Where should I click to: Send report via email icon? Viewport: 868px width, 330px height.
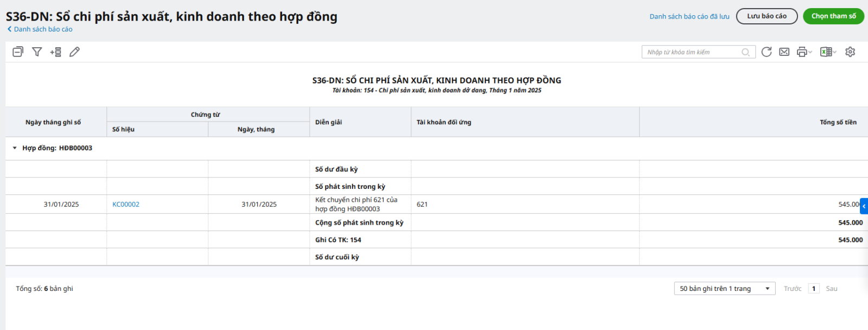pyautogui.click(x=784, y=52)
